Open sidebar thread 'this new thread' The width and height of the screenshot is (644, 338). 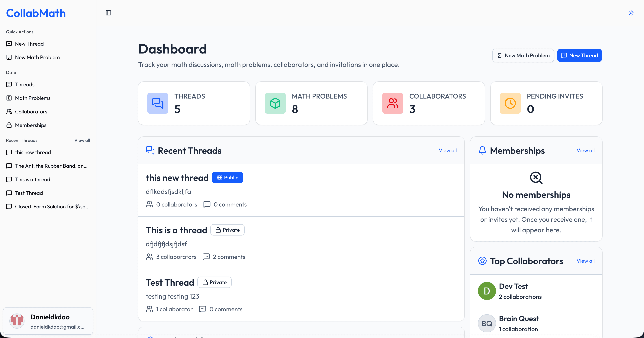pos(48,152)
